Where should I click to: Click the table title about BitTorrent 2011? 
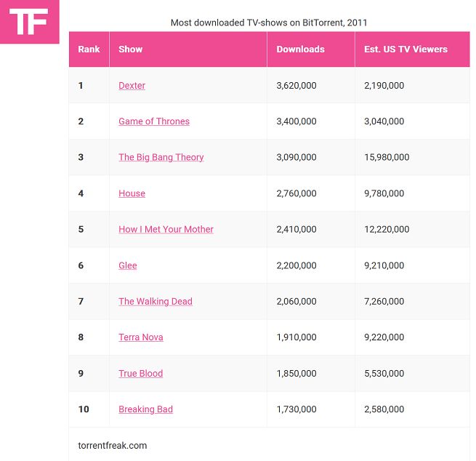pos(269,23)
